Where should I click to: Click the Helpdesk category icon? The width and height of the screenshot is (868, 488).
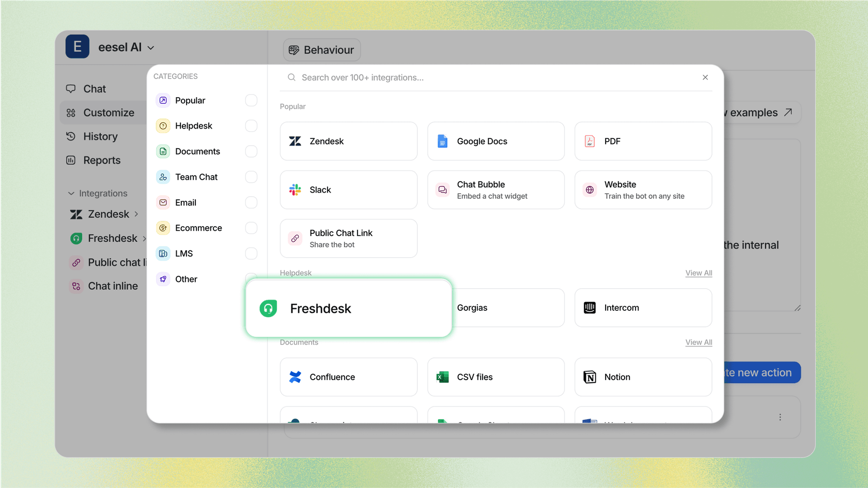[x=163, y=125]
